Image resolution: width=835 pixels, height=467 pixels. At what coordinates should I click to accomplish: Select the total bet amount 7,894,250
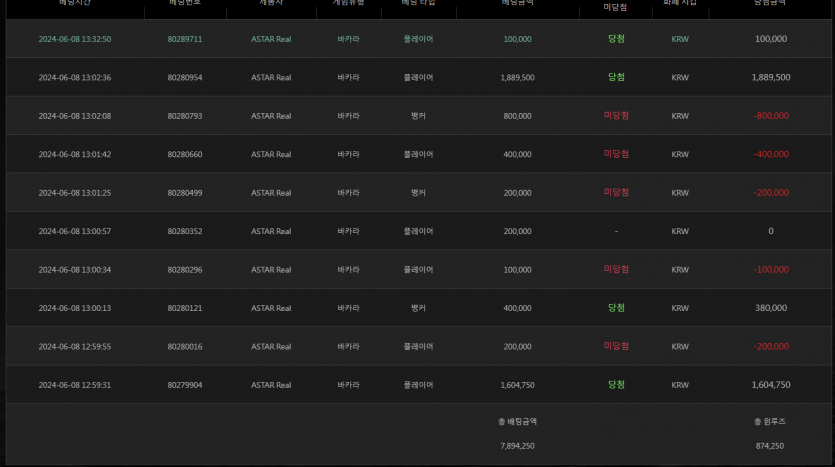[517, 446]
